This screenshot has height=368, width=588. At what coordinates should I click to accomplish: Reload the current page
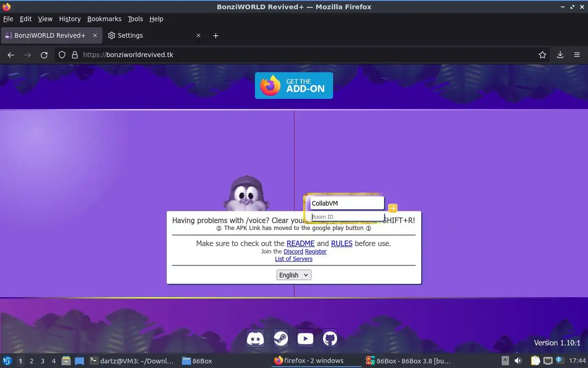[x=44, y=55]
